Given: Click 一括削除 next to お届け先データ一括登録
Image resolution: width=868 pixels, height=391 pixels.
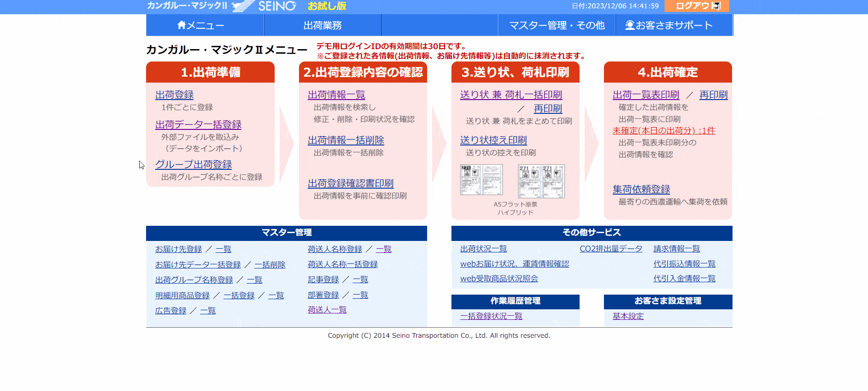Looking at the screenshot, I should tap(270, 264).
